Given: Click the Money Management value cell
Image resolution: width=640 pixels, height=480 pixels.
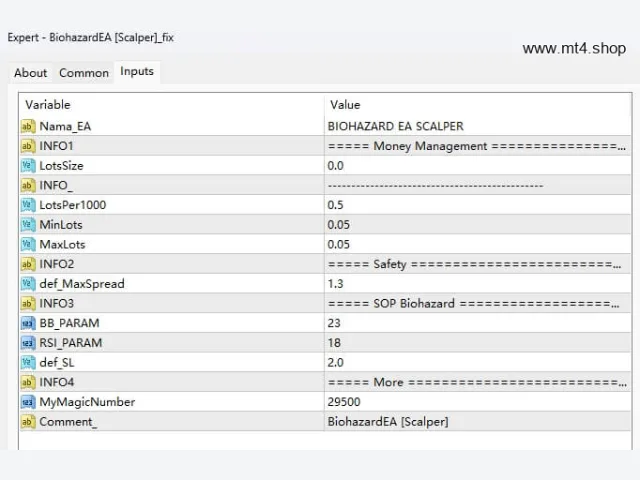Looking at the screenshot, I should (478, 146).
